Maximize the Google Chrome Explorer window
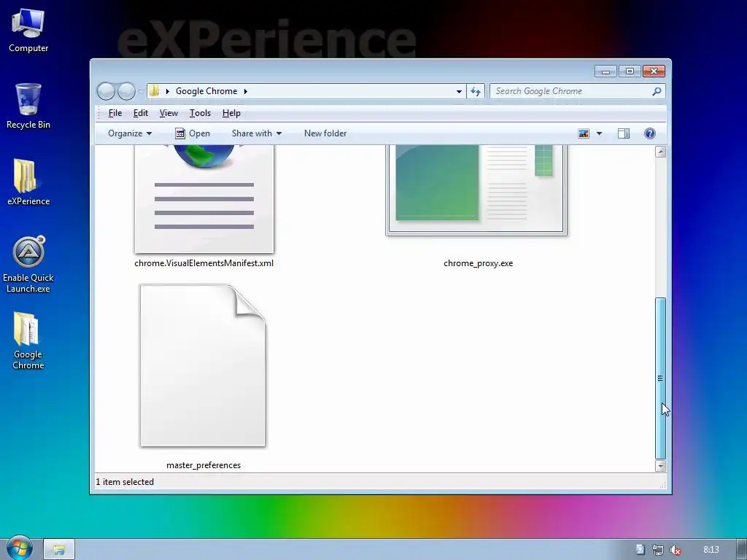This screenshot has width=747, height=560. [630, 71]
